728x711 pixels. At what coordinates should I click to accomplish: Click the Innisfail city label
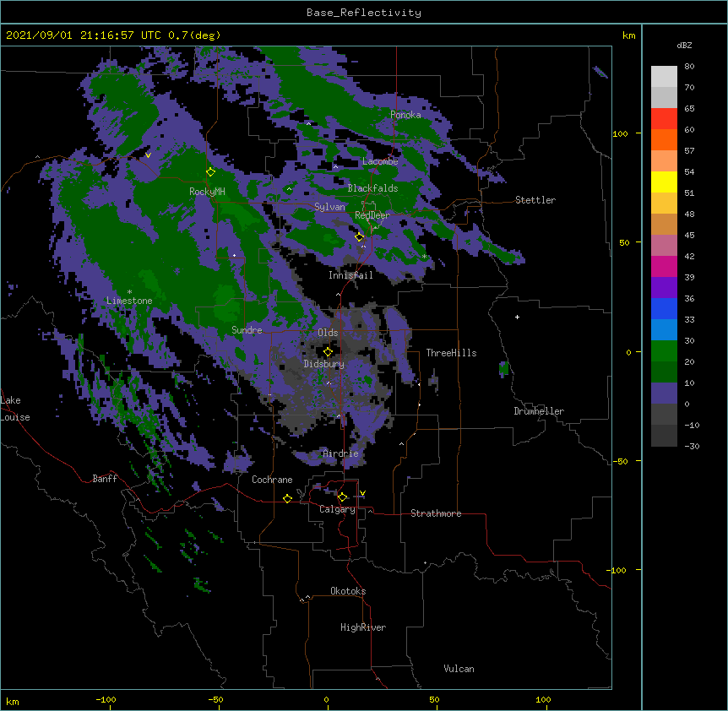pos(350,275)
